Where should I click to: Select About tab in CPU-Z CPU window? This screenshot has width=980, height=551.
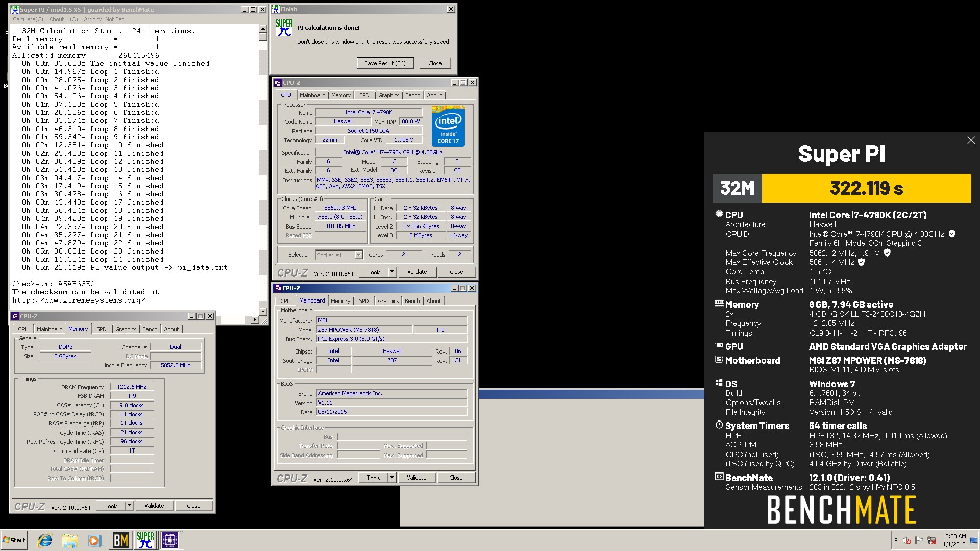[x=434, y=95]
